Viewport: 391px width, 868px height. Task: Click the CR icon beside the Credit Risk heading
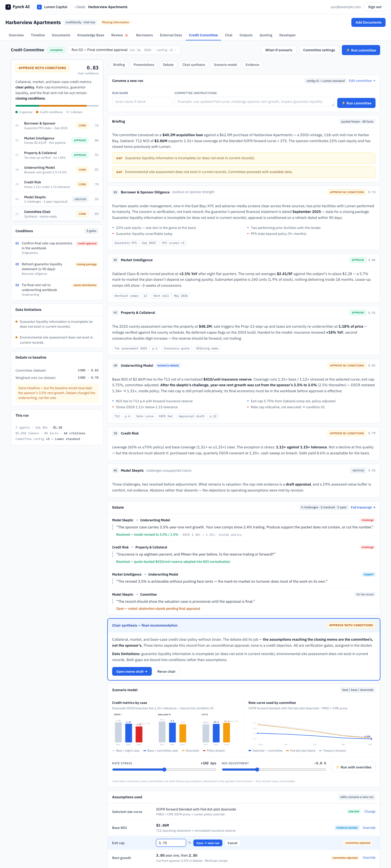(x=115, y=433)
